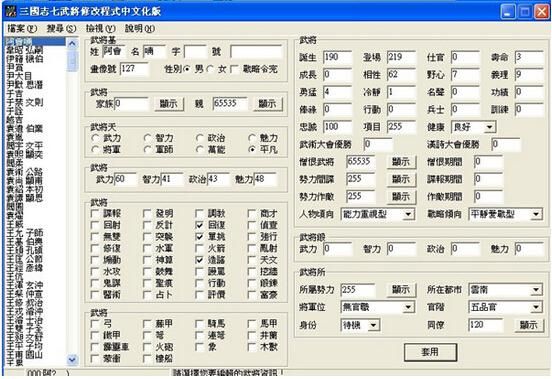The height and width of the screenshot is (379, 552).
Task: Choose the 武力 talent radio option
Action: [95, 138]
